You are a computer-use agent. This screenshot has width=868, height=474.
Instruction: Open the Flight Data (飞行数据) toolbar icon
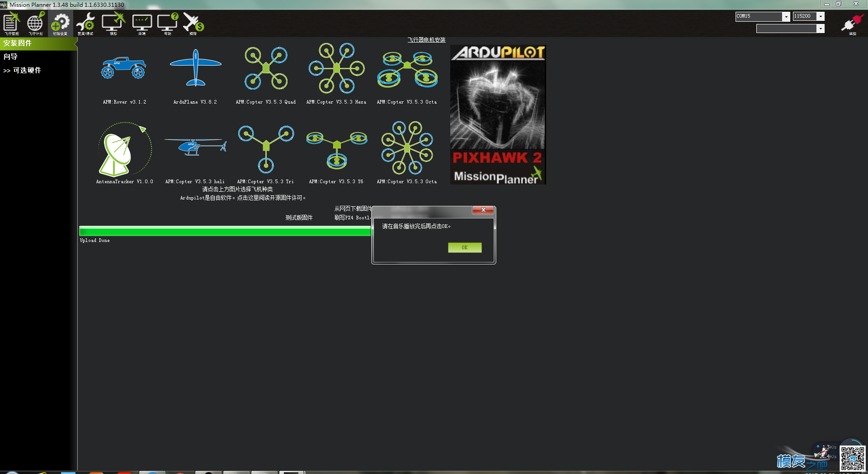(12, 24)
